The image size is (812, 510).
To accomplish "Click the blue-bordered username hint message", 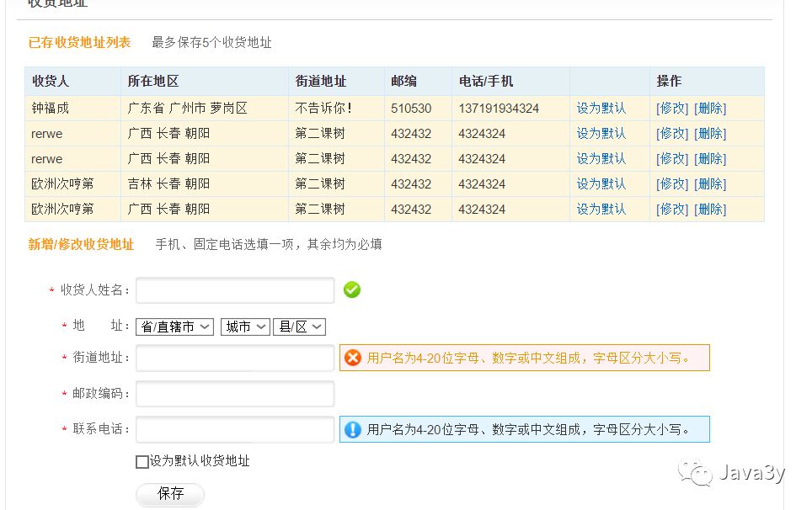I will [x=525, y=429].
